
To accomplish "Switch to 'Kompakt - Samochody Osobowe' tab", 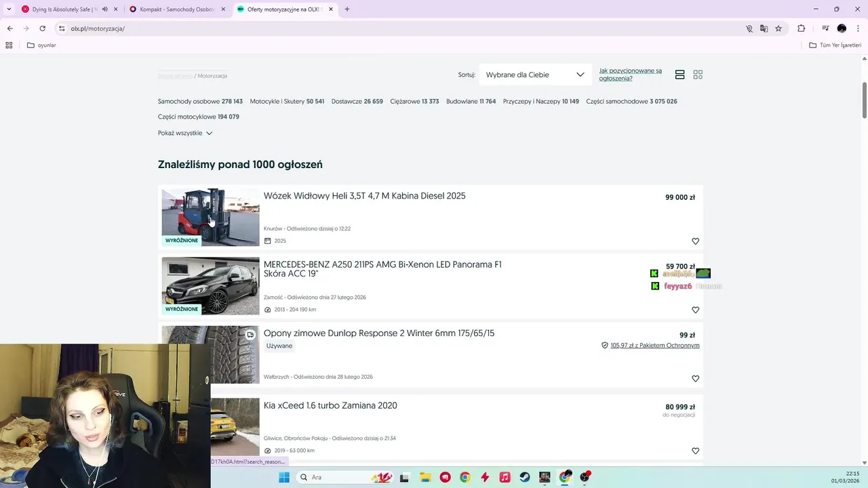I will tap(177, 9).
